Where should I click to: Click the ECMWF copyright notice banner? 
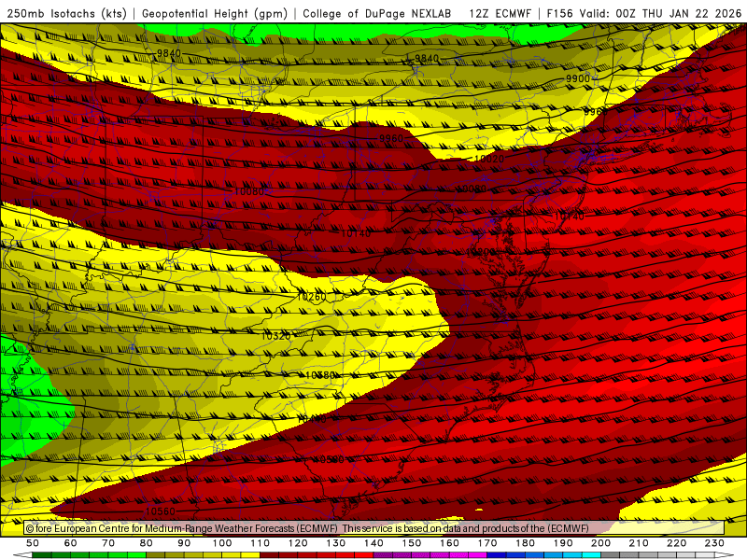pos(374,528)
